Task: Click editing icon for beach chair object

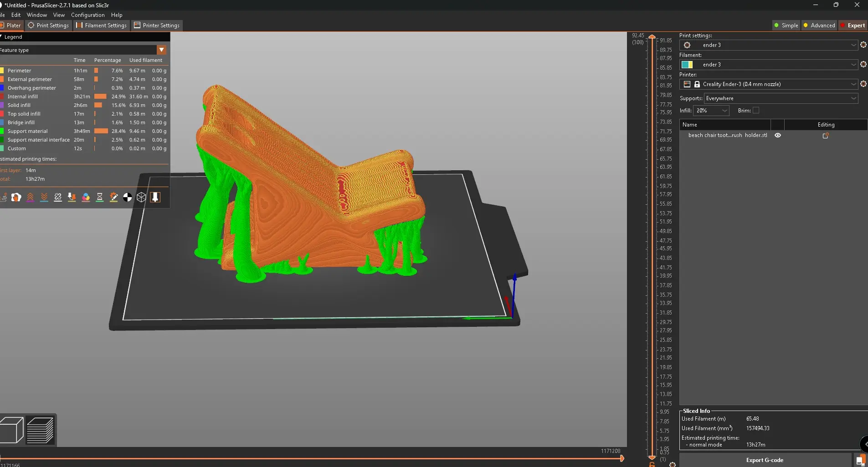Action: pyautogui.click(x=825, y=135)
